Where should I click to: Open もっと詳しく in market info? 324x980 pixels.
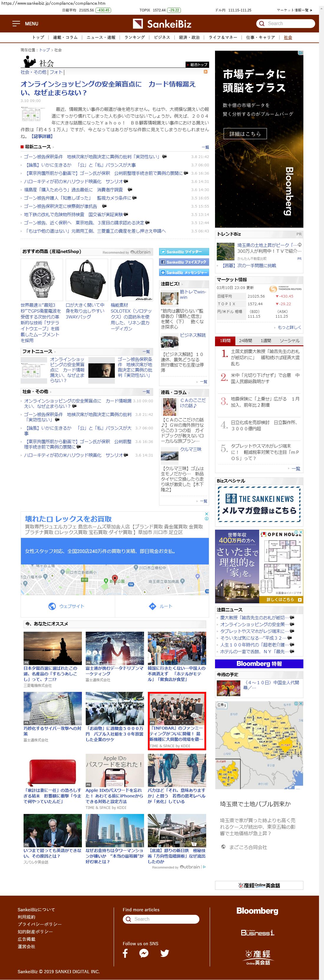pyautogui.click(x=289, y=327)
